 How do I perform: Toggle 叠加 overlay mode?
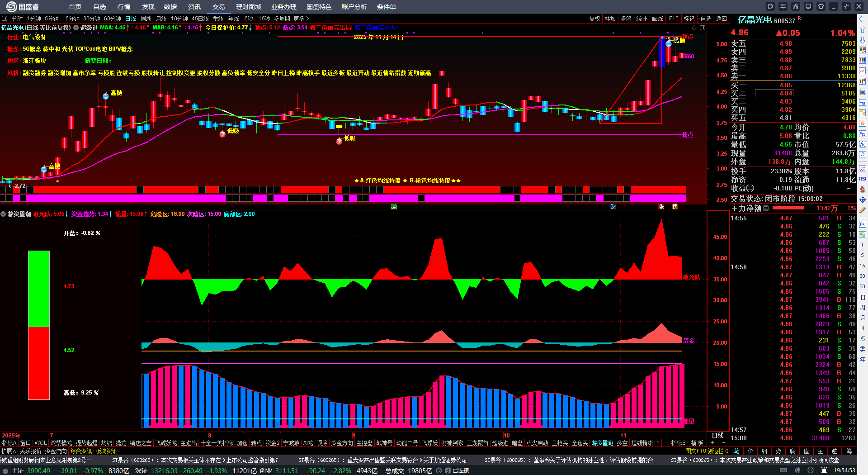[x=610, y=19]
